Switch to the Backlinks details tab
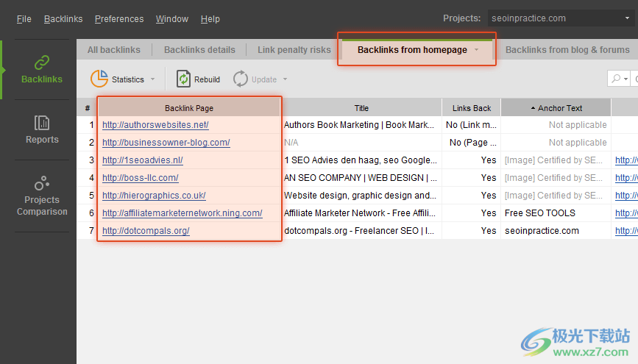Screen dimensions: 638x364 tap(199, 49)
